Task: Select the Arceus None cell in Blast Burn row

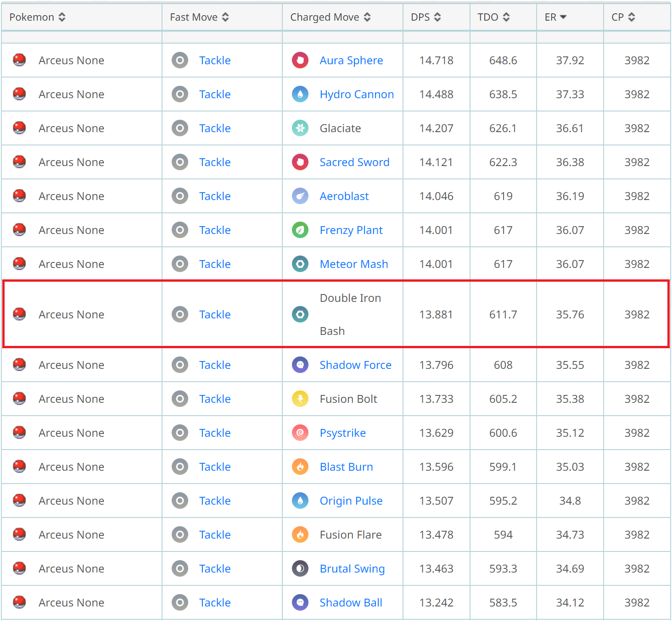Action: point(71,467)
